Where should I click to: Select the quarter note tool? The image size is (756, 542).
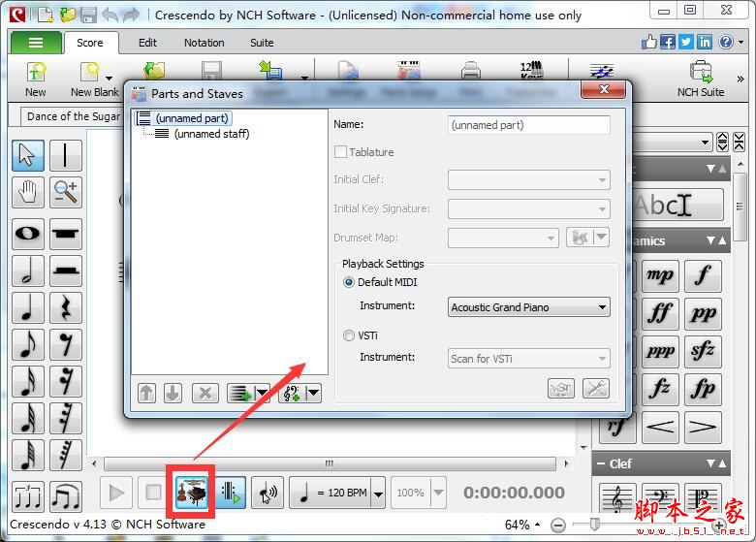click(x=28, y=307)
